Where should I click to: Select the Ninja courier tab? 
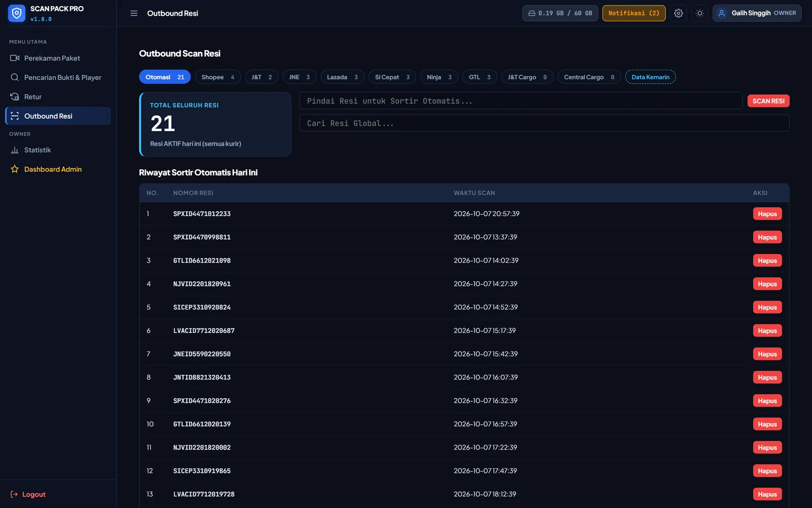439,77
